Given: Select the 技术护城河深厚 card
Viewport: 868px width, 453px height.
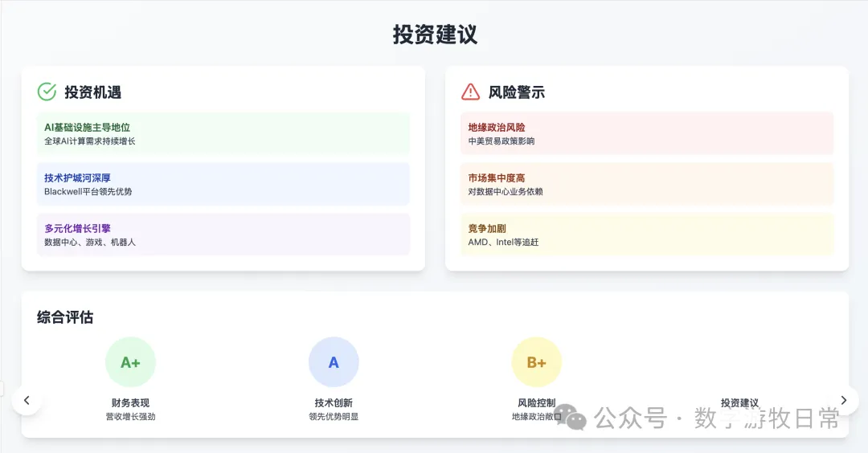Looking at the screenshot, I should tap(223, 184).
